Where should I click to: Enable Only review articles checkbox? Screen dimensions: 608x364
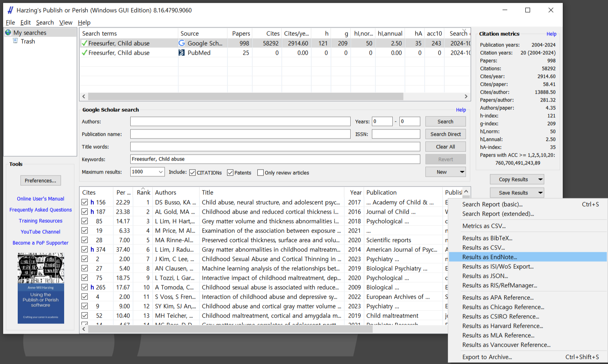(261, 173)
